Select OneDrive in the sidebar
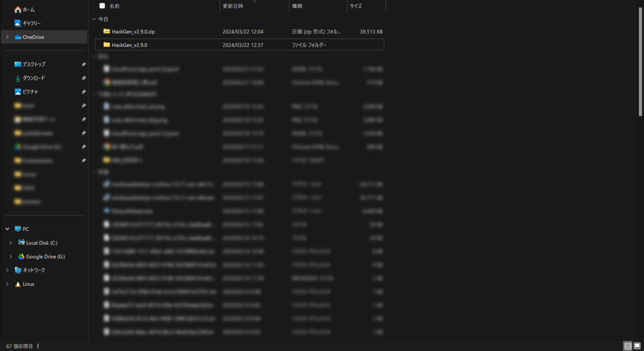The width and height of the screenshot is (644, 351). 33,37
